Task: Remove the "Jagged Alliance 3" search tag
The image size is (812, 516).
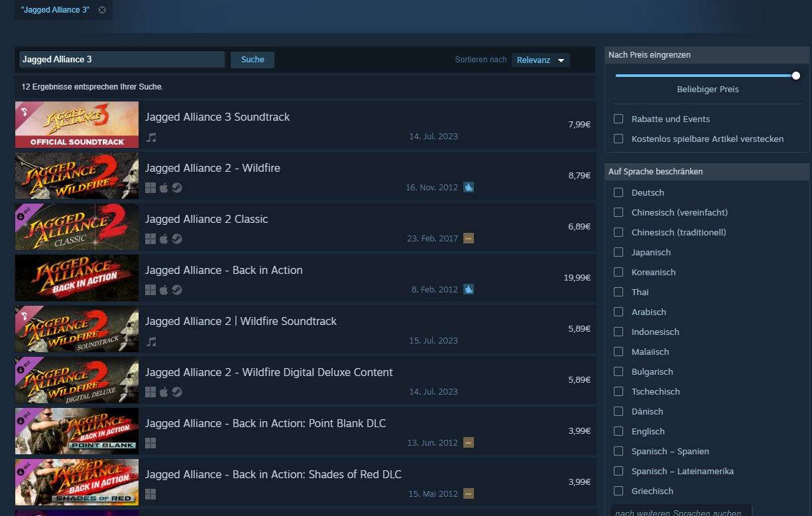Action: pyautogui.click(x=102, y=10)
